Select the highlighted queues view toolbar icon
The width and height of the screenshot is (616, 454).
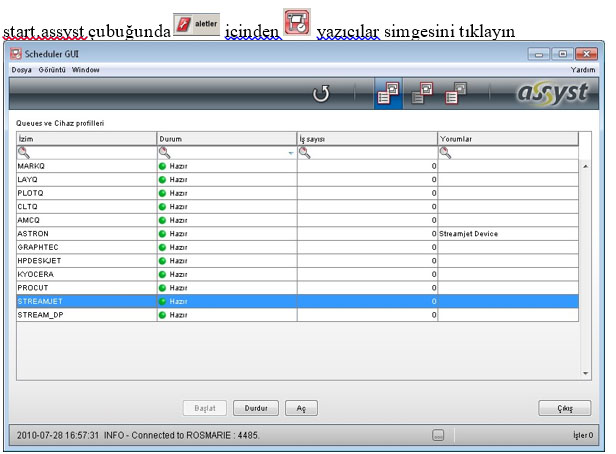pyautogui.click(x=388, y=93)
